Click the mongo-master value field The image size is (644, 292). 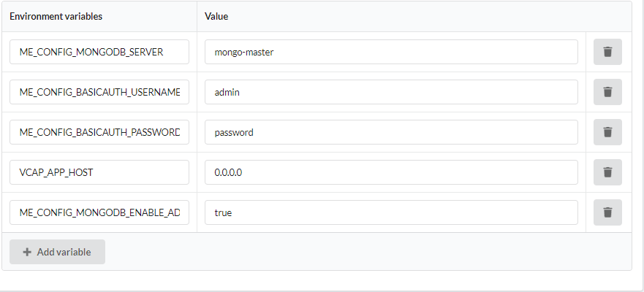pos(391,52)
